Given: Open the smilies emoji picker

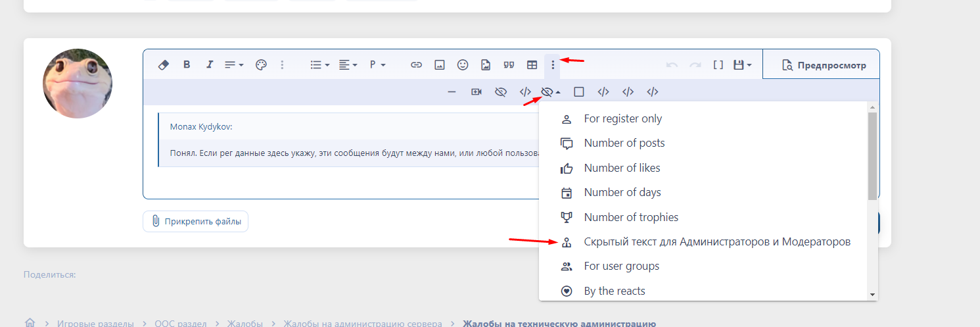Looking at the screenshot, I should (x=463, y=65).
